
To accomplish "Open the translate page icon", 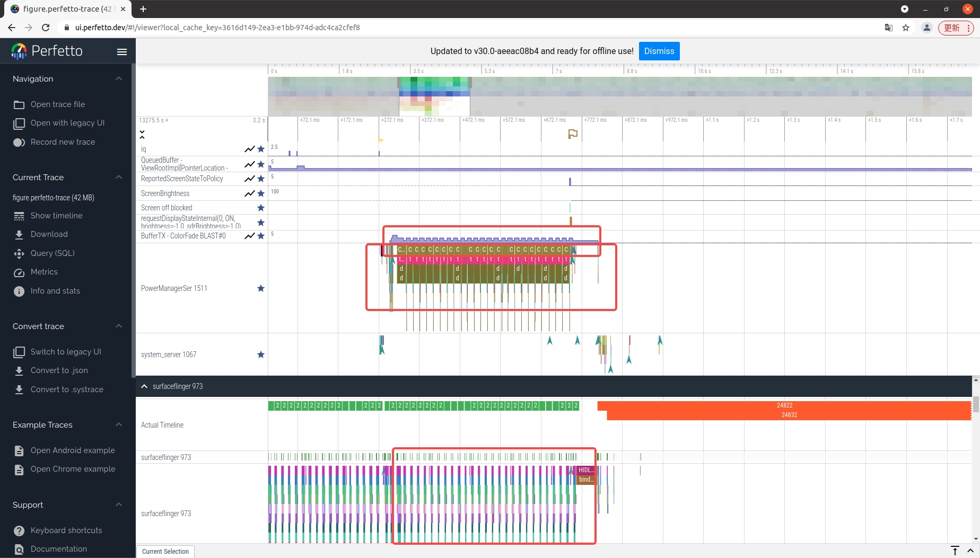I will (x=889, y=28).
